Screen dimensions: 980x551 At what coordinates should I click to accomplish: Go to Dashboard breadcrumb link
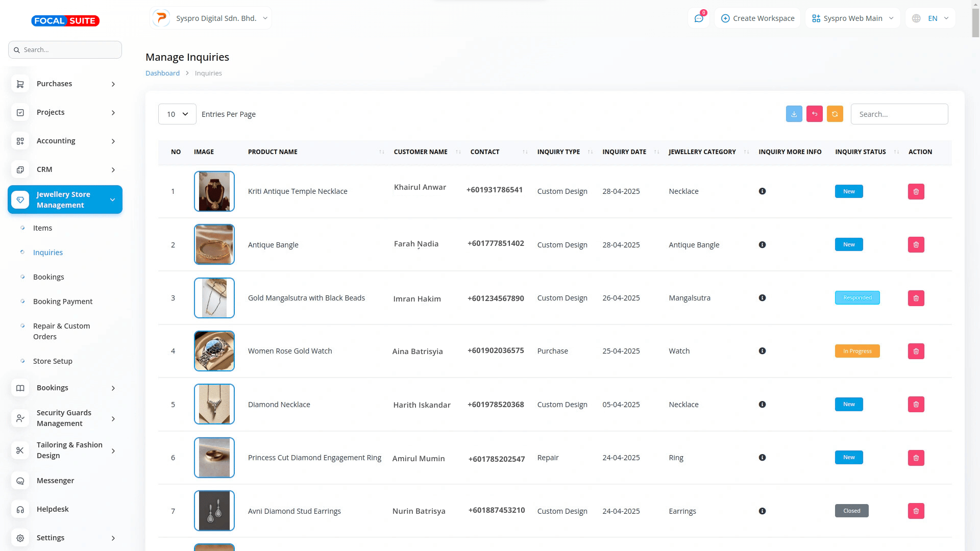[162, 73]
